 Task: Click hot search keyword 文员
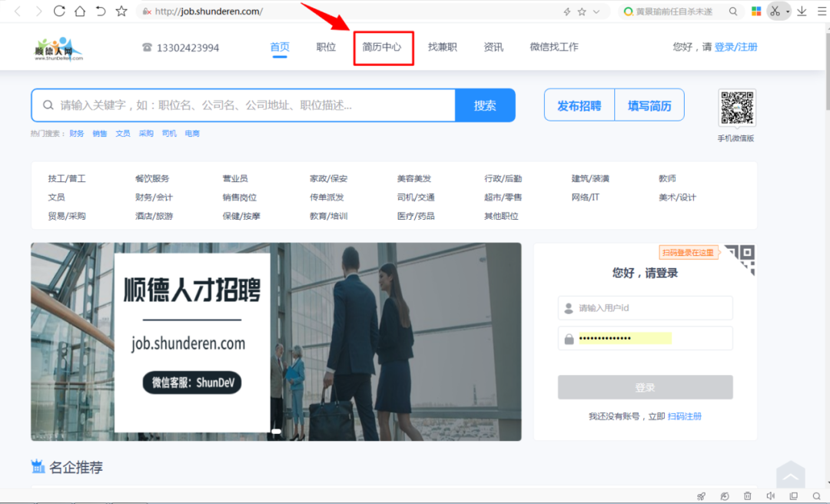pos(123,134)
